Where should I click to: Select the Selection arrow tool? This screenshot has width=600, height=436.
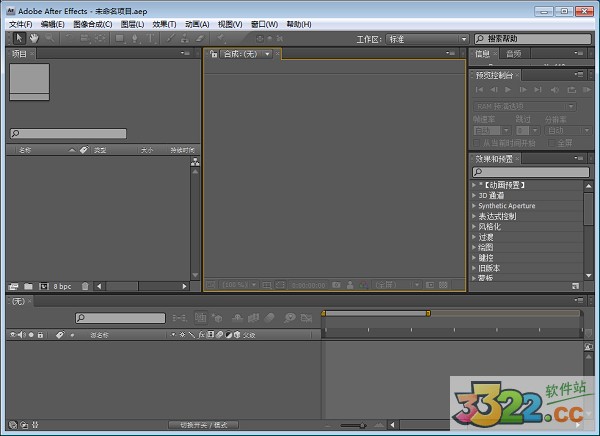click(x=17, y=38)
